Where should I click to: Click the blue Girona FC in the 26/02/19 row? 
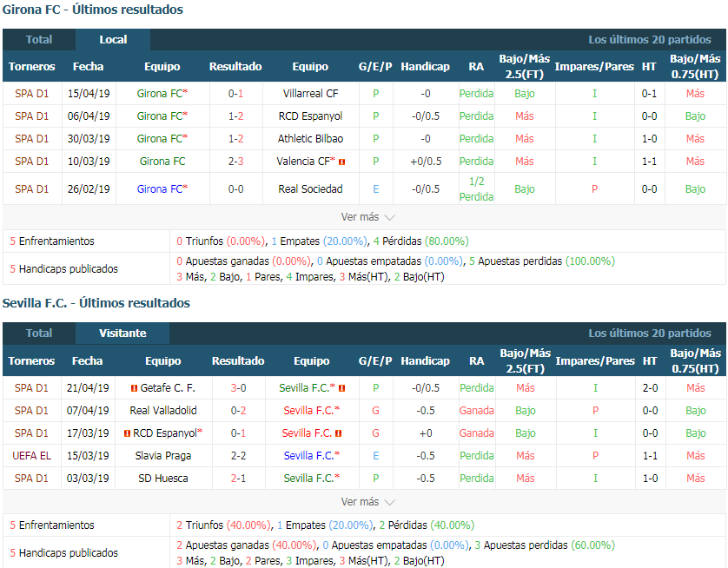coord(160,189)
